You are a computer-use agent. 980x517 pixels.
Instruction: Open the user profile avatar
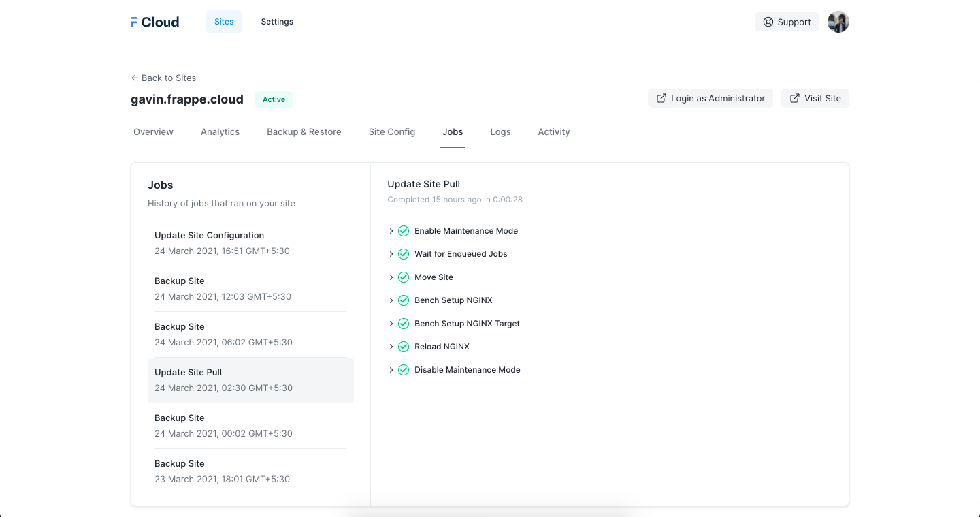coord(838,22)
